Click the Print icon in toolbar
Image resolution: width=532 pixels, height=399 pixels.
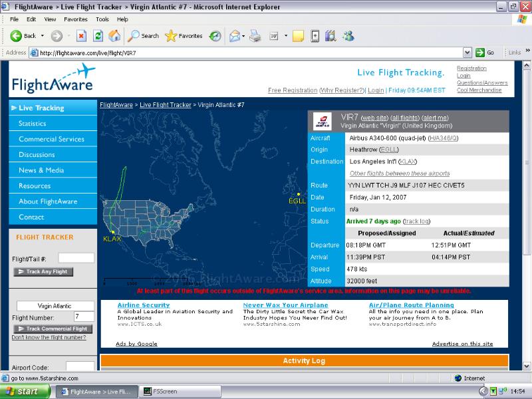point(255,36)
